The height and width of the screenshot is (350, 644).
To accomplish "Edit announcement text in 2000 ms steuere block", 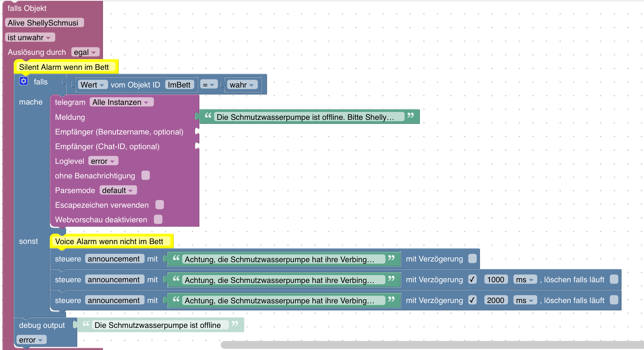I will (283, 301).
